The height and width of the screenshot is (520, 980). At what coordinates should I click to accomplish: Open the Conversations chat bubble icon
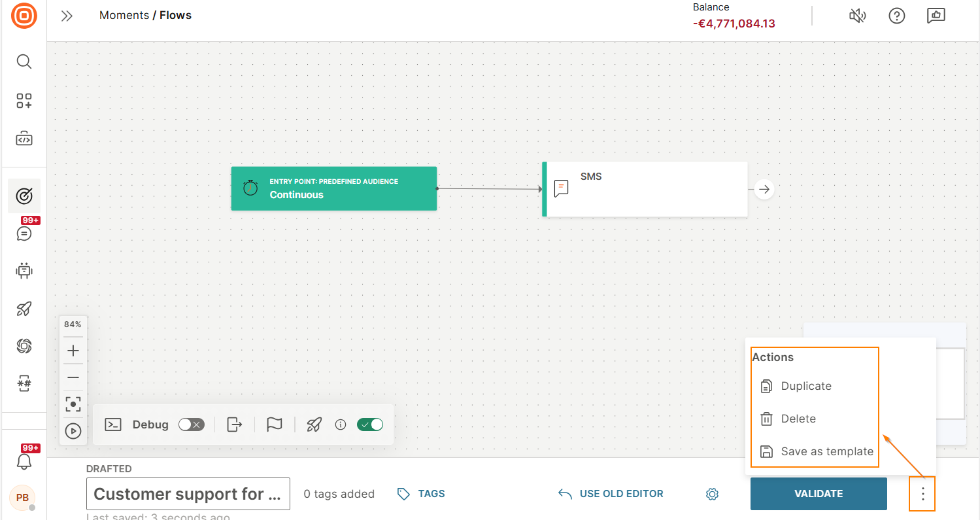(x=24, y=233)
